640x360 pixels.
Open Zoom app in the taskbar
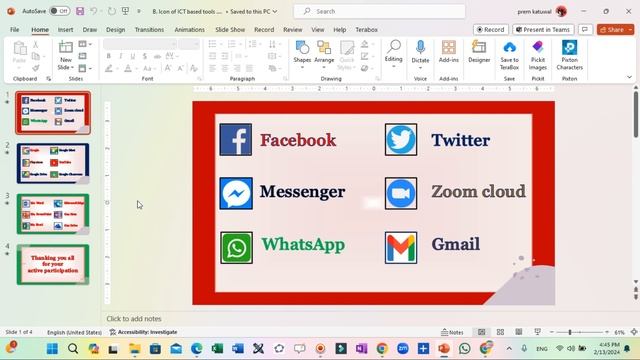[x=402, y=349]
